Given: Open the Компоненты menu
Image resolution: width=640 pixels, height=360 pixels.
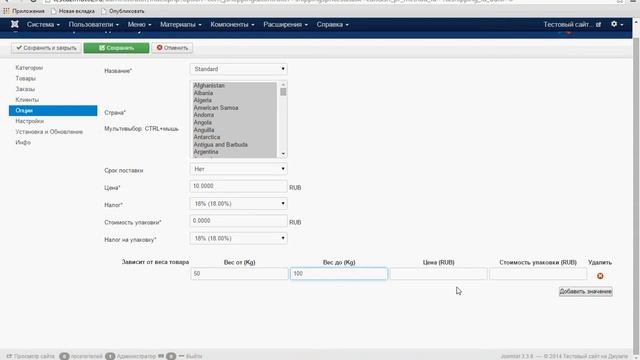Looking at the screenshot, I should click(x=233, y=24).
